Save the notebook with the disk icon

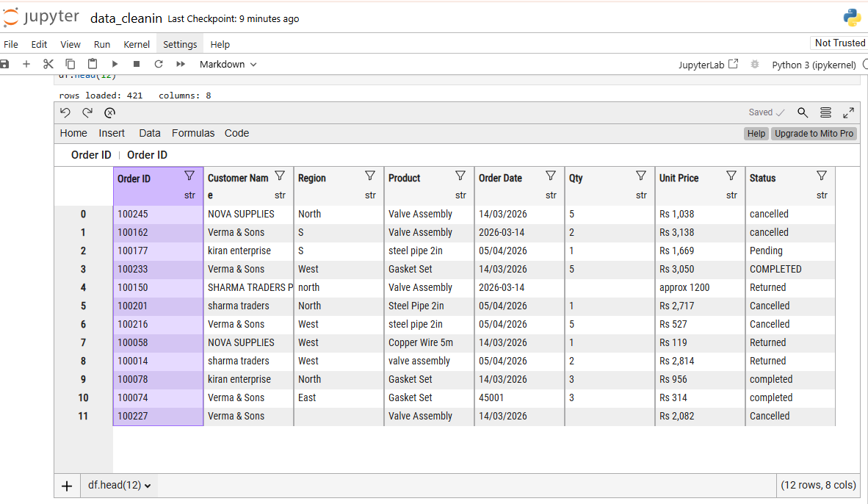point(4,64)
